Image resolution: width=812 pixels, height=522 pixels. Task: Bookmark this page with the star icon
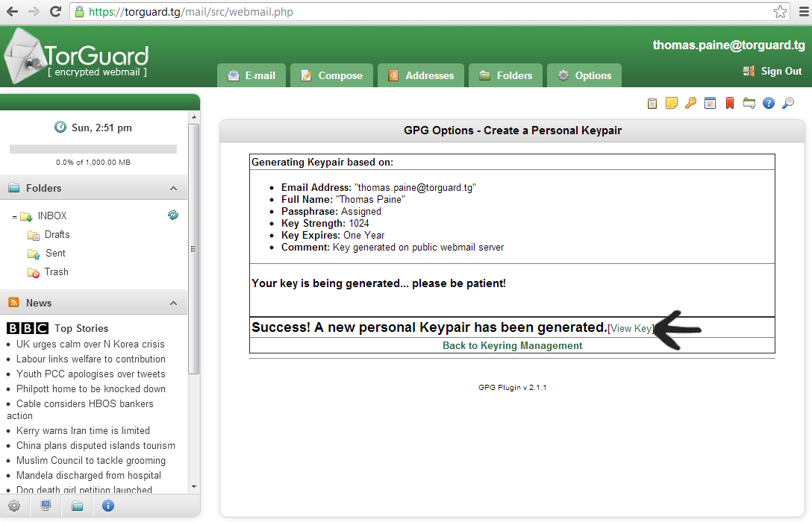(780, 12)
